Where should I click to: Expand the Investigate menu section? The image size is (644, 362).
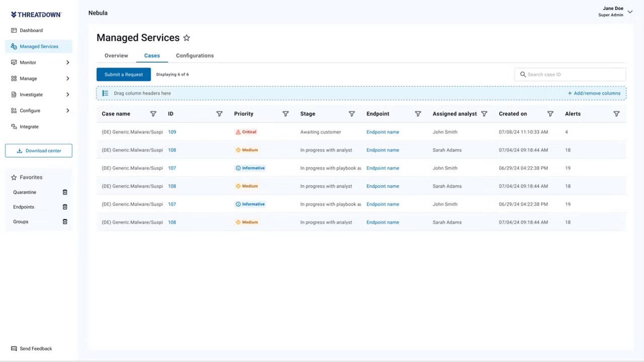[x=67, y=95]
